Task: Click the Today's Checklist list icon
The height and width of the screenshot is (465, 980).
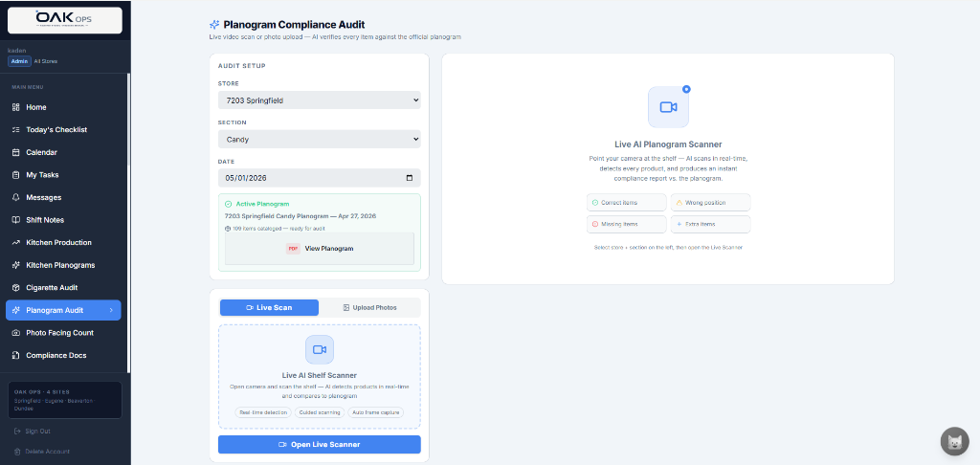Action: (16, 130)
